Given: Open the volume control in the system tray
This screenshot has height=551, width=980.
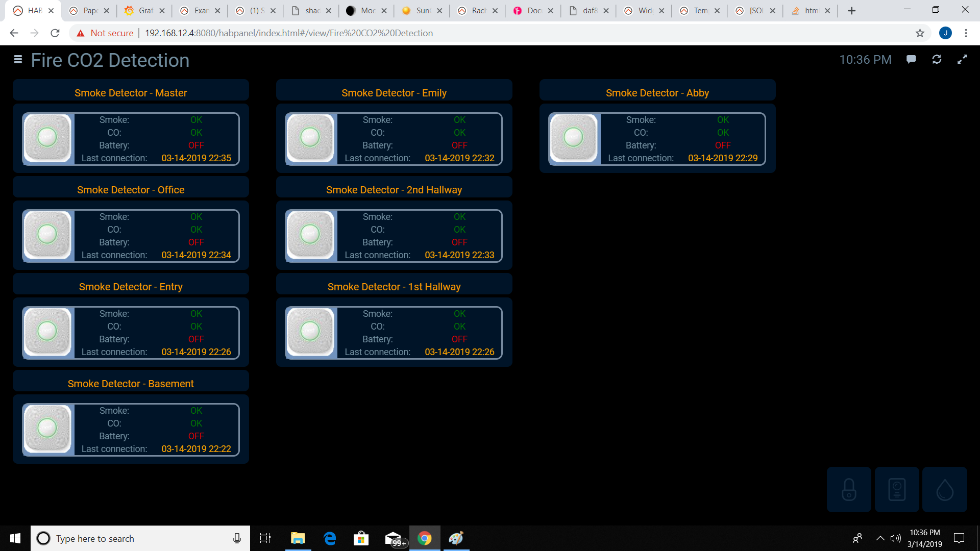Looking at the screenshot, I should point(896,538).
